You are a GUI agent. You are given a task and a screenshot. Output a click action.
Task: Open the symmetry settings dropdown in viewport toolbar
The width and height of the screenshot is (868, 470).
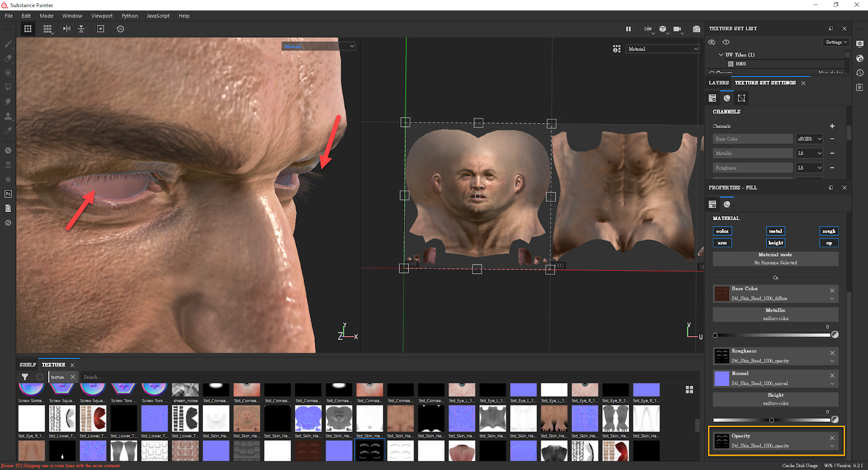648,29
